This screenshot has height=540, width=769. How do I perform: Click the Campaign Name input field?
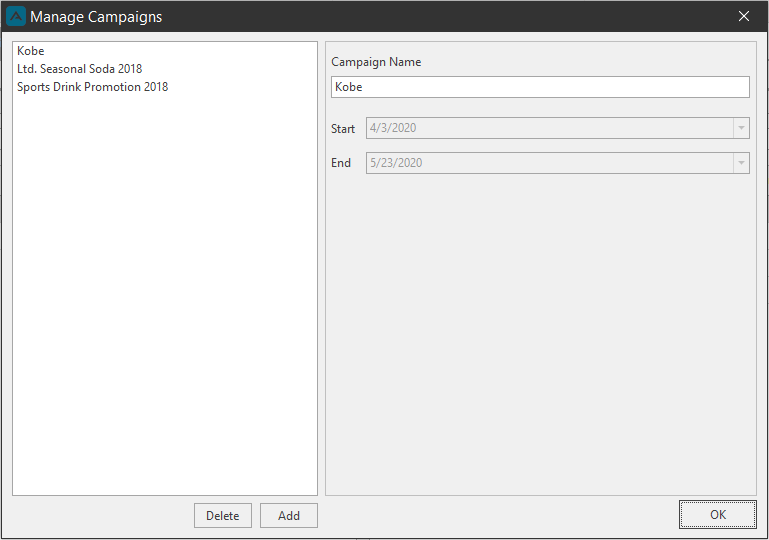coord(540,87)
